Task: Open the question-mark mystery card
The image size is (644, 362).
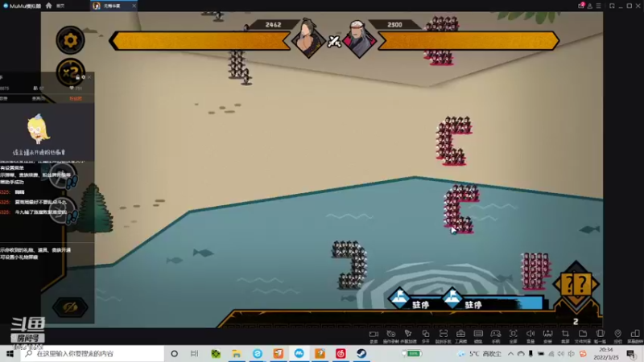Action: click(x=576, y=285)
